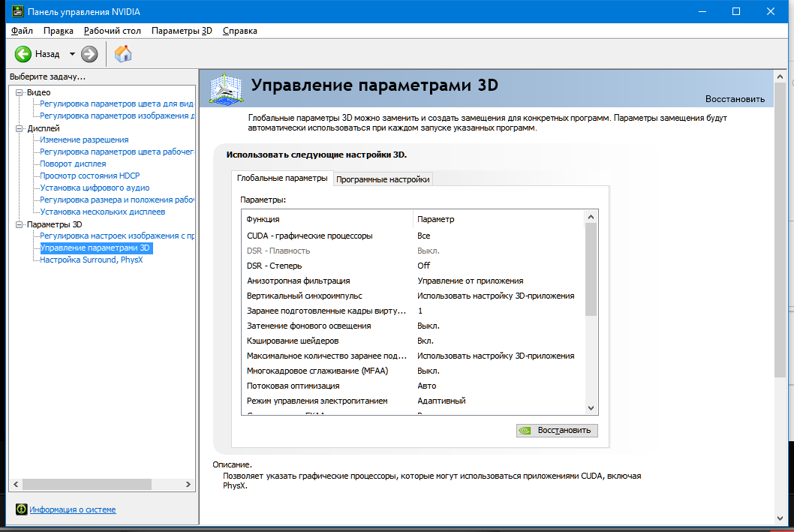Screen dimensions: 794x532
Task: Click the Функция column header
Action: click(x=328, y=219)
